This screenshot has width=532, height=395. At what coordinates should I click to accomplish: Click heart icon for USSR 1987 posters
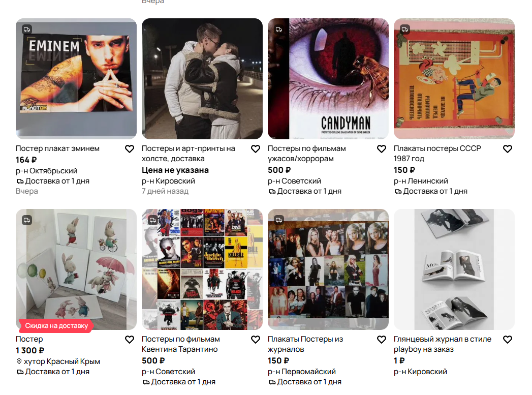click(x=508, y=149)
